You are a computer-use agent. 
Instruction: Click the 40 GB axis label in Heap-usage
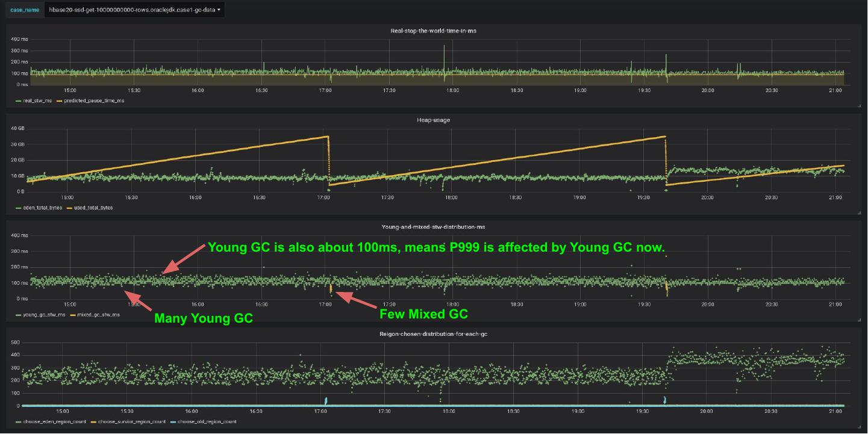tap(17, 128)
